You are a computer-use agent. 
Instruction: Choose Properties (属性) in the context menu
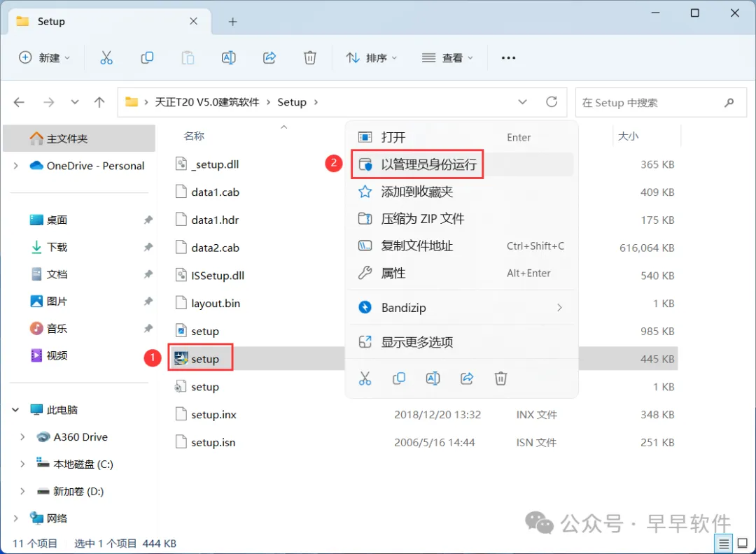tap(461, 273)
